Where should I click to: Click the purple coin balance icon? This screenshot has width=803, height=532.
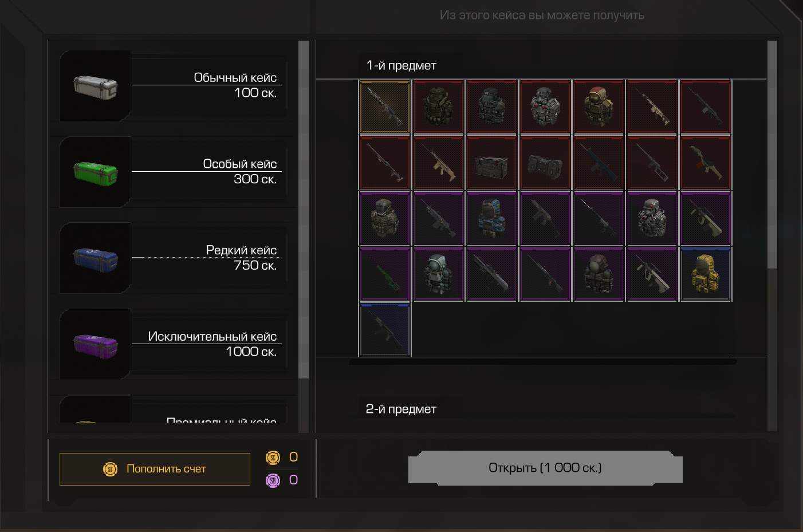[x=273, y=480]
